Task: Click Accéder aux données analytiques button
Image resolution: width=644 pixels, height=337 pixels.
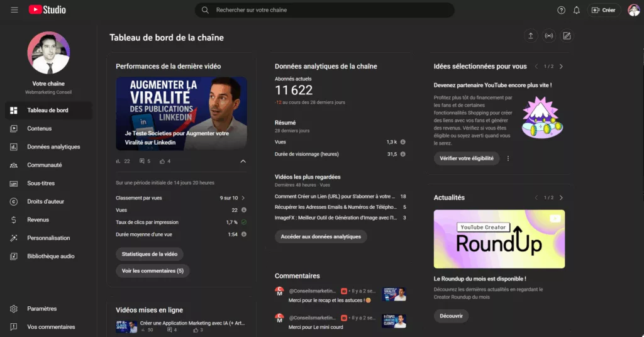Action: [x=321, y=237]
